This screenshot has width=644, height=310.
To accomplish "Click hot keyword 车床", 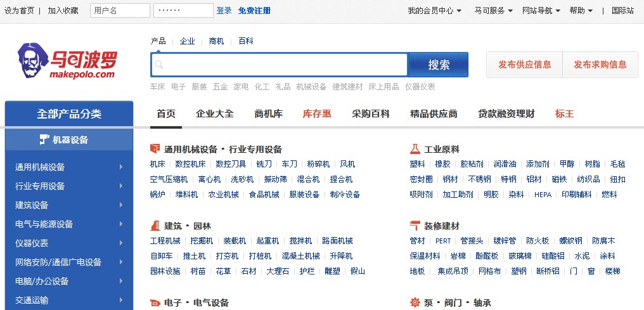I will point(158,87).
